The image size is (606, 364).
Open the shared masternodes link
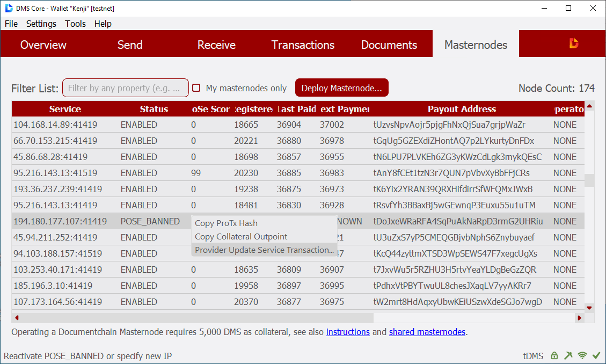(x=427, y=332)
